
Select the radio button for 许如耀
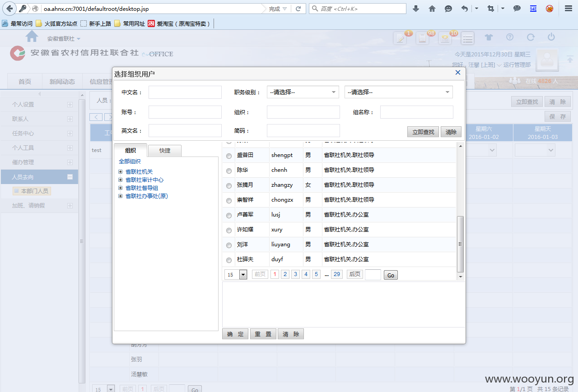coord(228,230)
